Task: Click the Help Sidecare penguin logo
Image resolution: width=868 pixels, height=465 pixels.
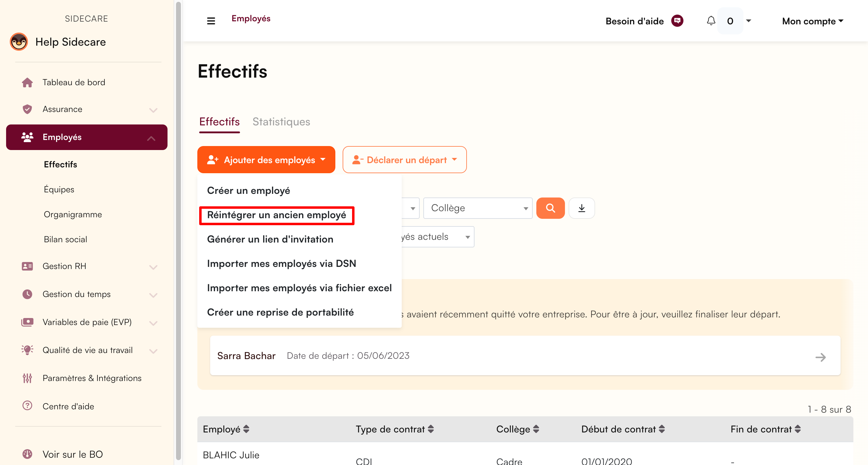Action: coord(19,42)
